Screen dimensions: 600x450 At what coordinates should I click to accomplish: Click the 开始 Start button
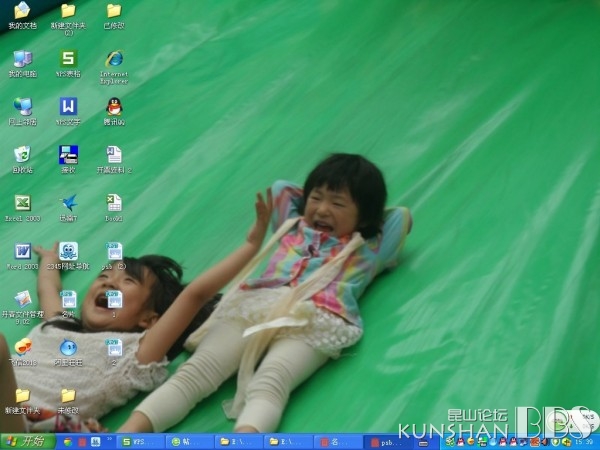28,442
